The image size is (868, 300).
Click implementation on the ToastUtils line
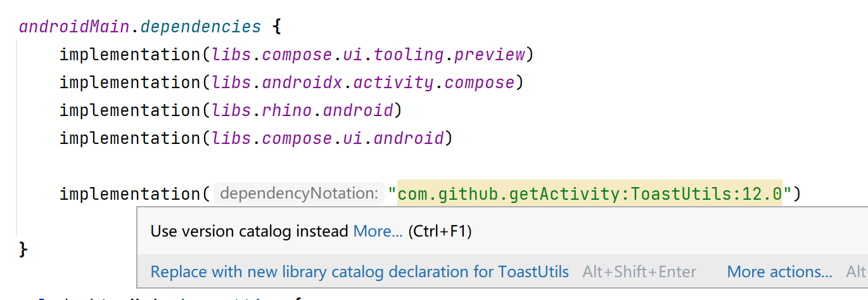pyautogui.click(x=131, y=193)
